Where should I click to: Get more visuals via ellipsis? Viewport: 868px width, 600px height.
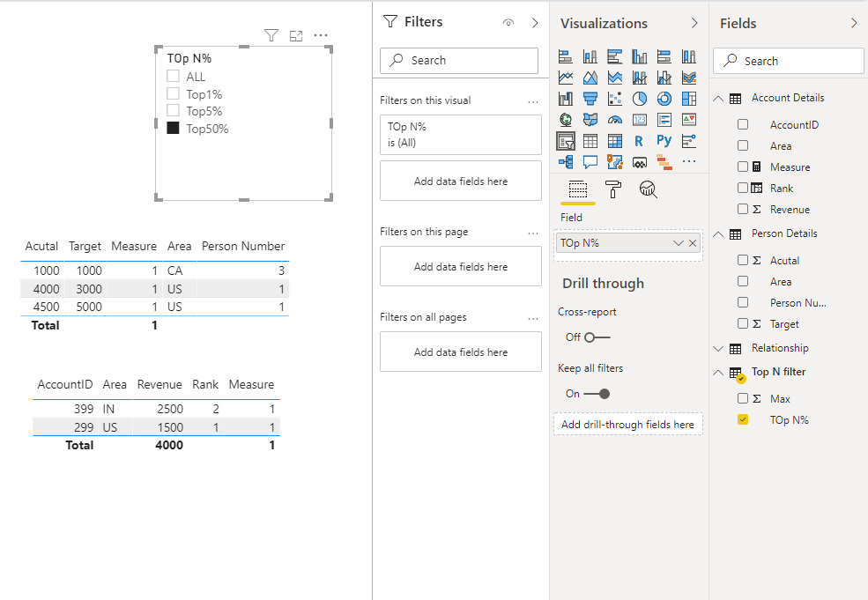point(689,161)
